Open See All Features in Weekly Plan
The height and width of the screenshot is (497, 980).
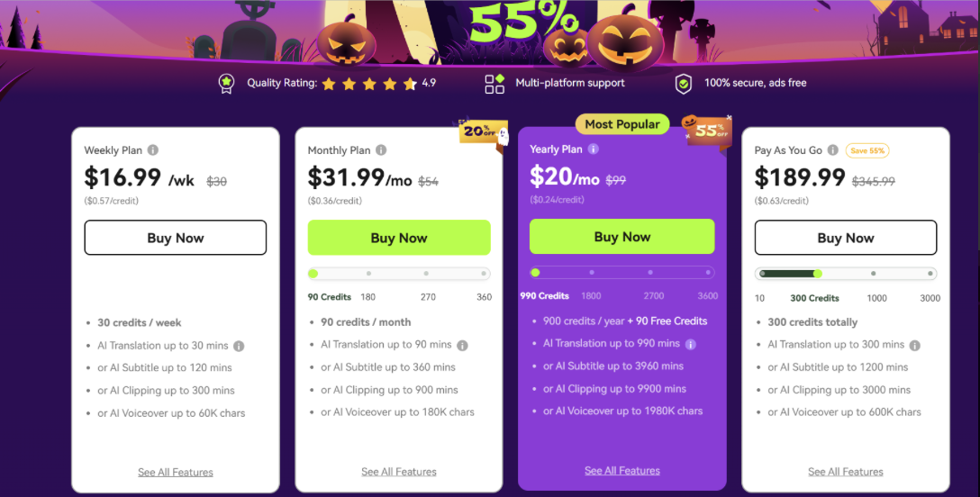point(176,472)
